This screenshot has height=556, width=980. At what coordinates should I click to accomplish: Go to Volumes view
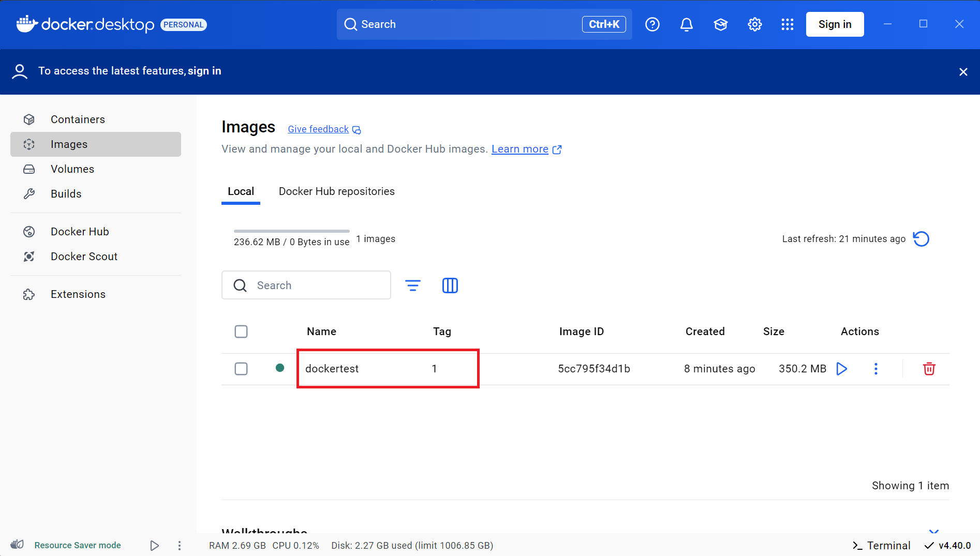[x=96, y=169]
